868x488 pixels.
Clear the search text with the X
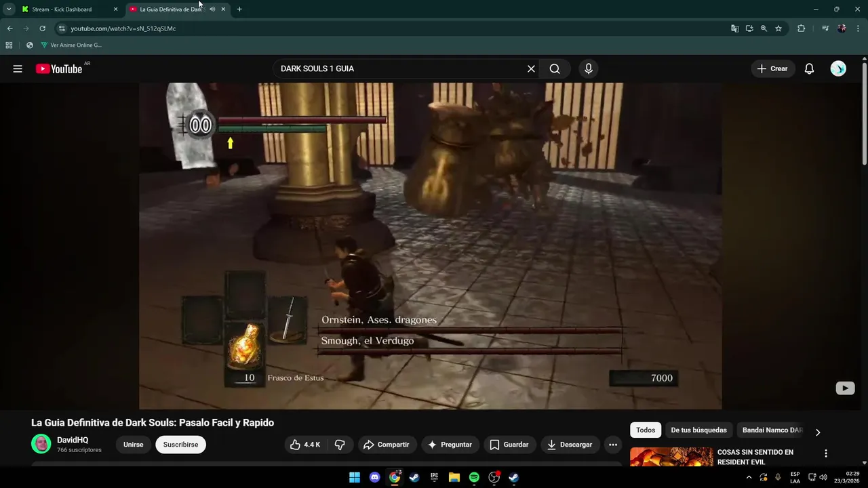point(531,68)
